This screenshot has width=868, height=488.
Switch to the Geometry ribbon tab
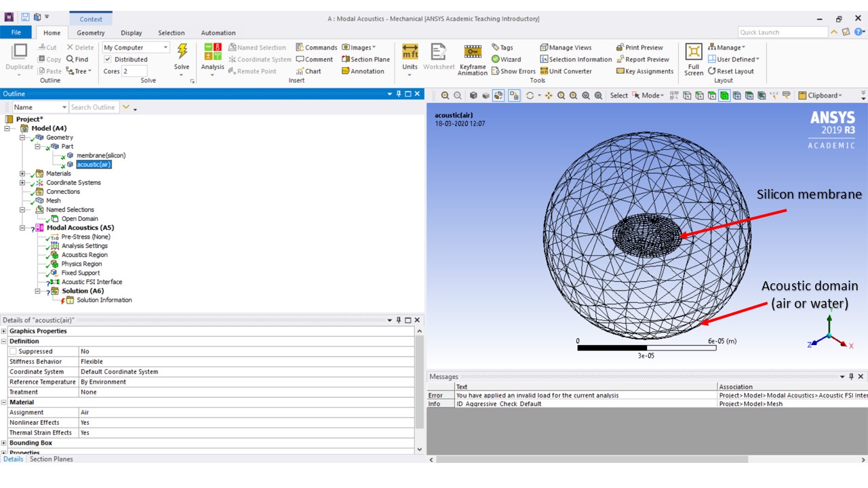(91, 33)
